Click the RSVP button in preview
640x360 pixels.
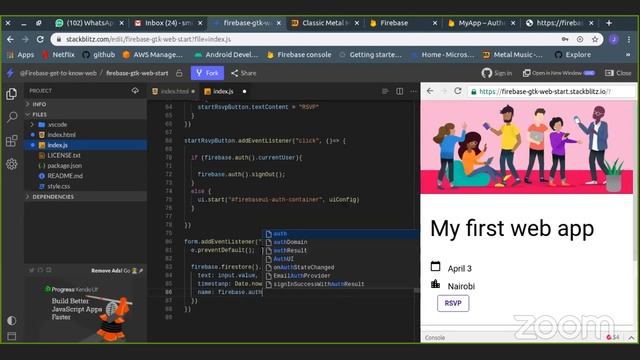pyautogui.click(x=453, y=303)
